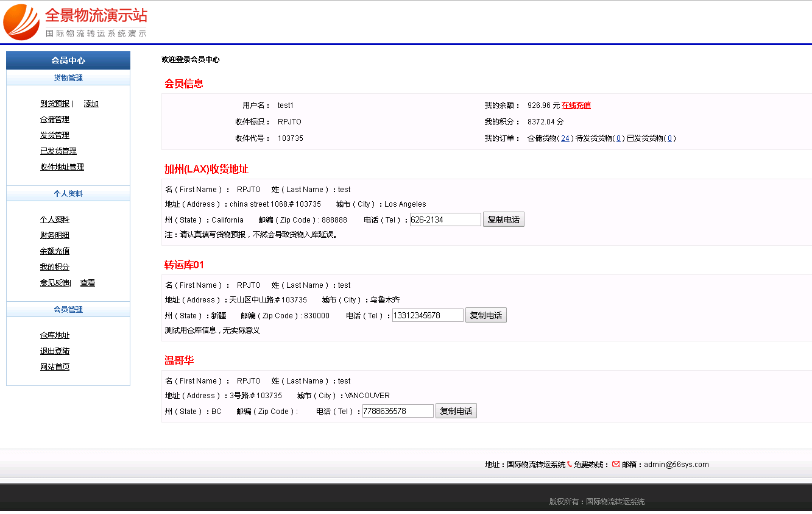Select the 会员管理 section header
812x514 pixels.
(x=67, y=309)
